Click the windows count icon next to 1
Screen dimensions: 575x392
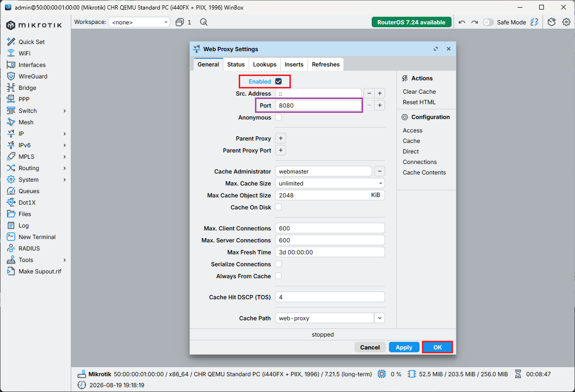pyautogui.click(x=180, y=22)
